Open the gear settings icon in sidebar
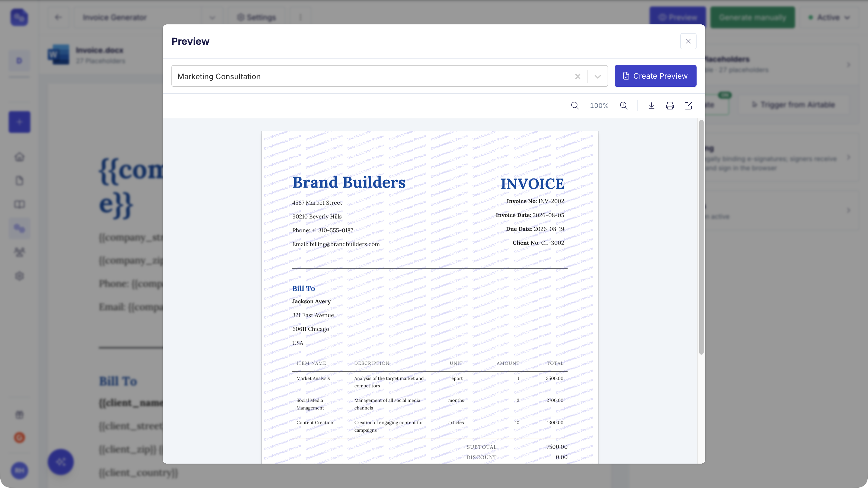 (x=20, y=276)
